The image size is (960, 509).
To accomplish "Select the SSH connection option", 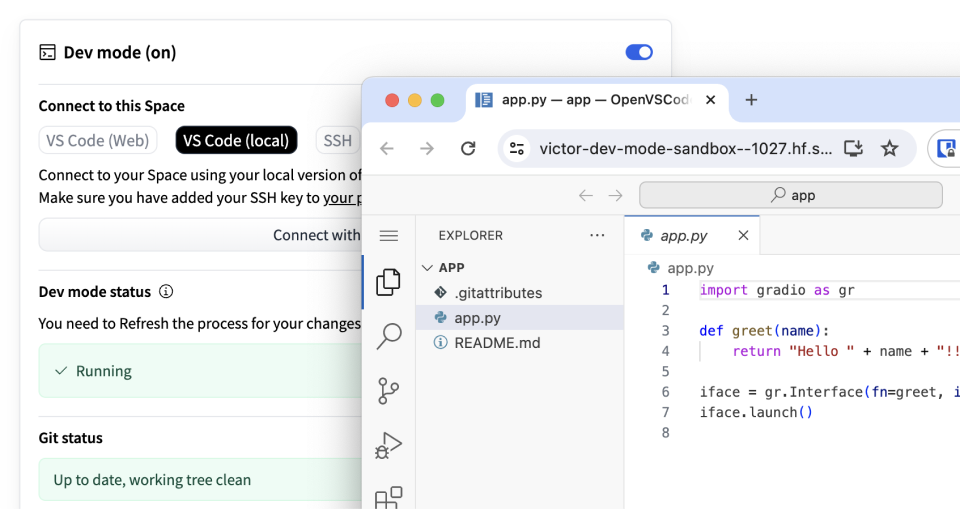I will (338, 140).
